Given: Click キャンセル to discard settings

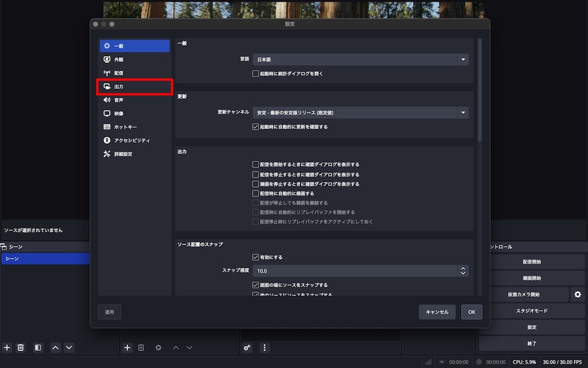Looking at the screenshot, I should point(437,312).
